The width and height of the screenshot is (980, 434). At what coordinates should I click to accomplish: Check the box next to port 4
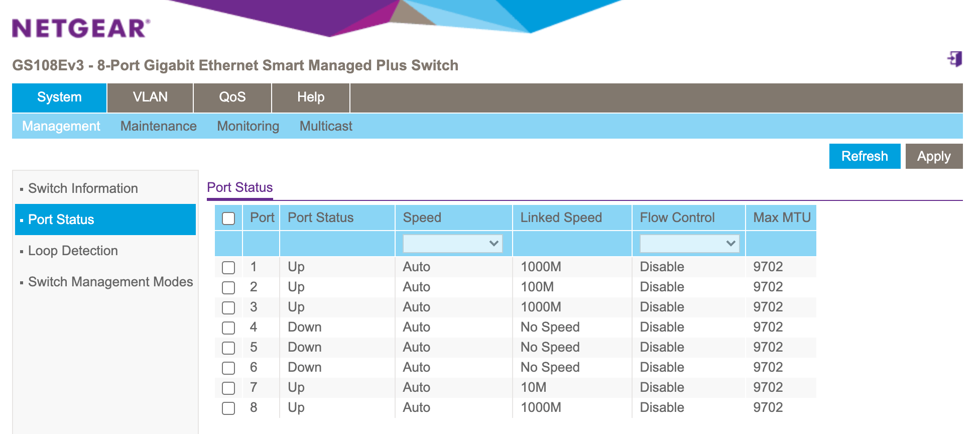click(x=228, y=328)
